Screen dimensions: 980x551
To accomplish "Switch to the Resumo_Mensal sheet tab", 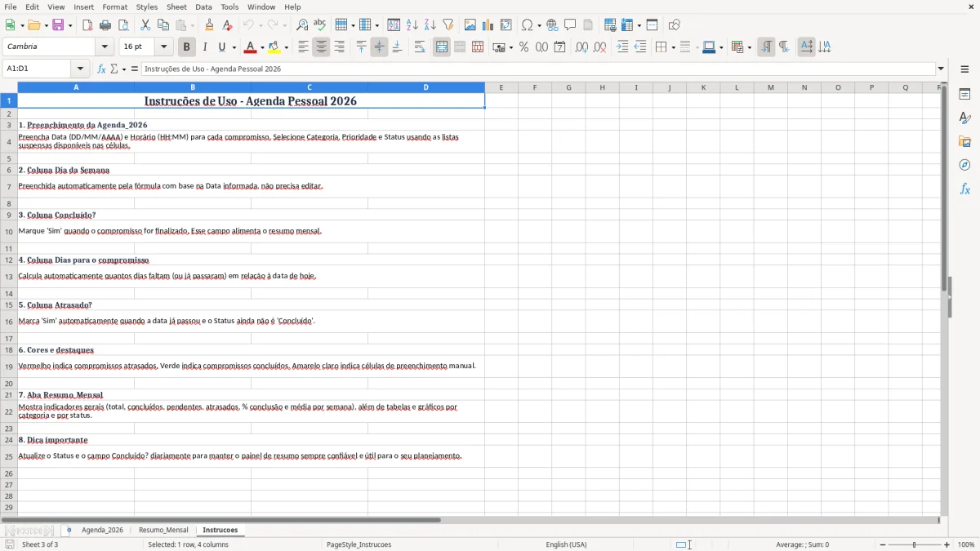I will coord(163,530).
